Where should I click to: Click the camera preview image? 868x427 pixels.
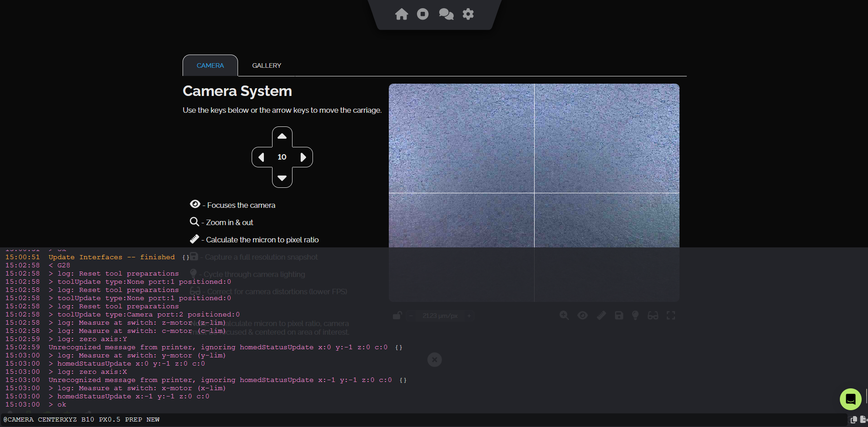click(x=534, y=192)
